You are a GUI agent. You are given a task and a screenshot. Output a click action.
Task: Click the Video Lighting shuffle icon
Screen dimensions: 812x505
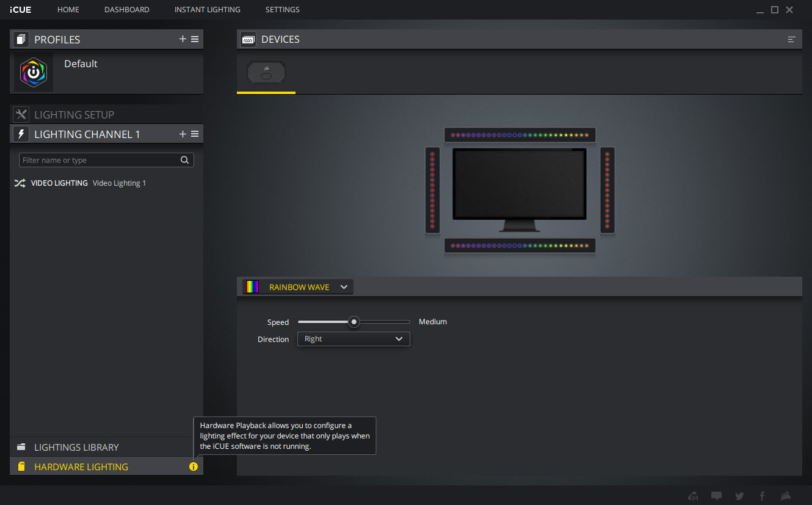(x=20, y=183)
